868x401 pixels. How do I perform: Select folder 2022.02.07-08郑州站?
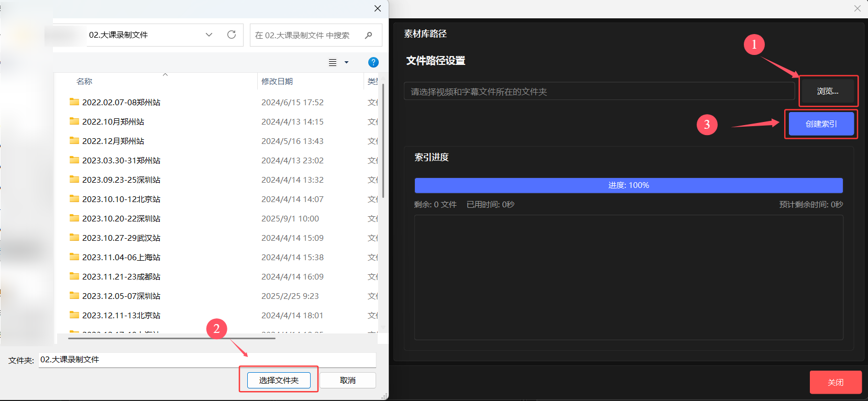pyautogui.click(x=121, y=102)
